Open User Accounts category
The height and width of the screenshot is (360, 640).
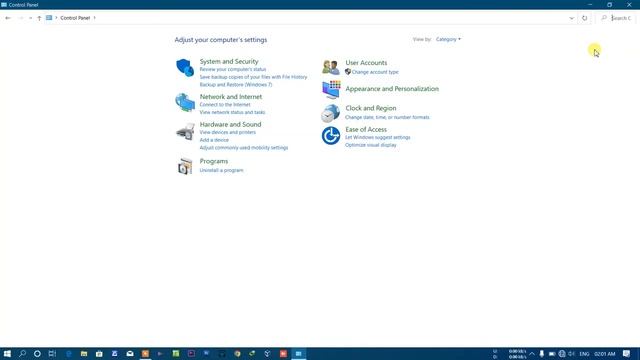coord(366,63)
